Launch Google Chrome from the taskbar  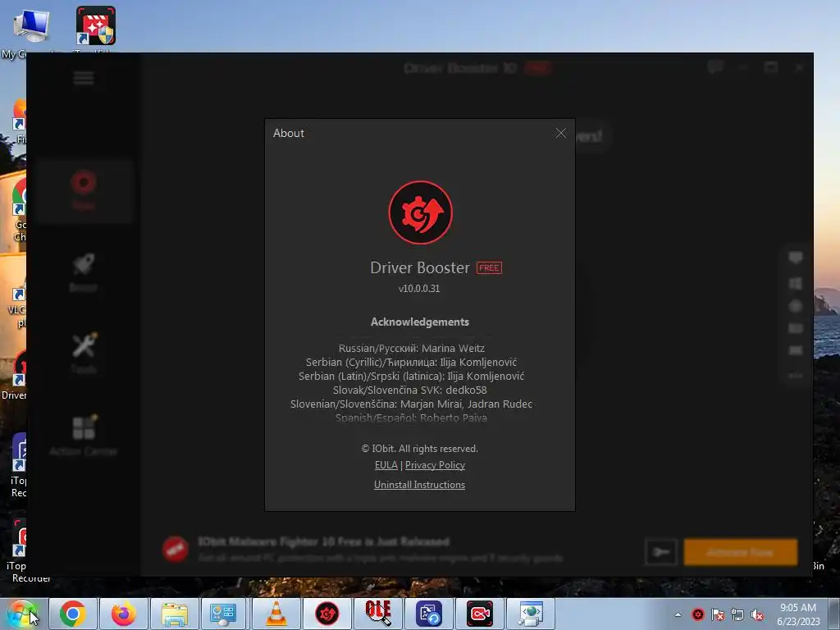click(73, 614)
